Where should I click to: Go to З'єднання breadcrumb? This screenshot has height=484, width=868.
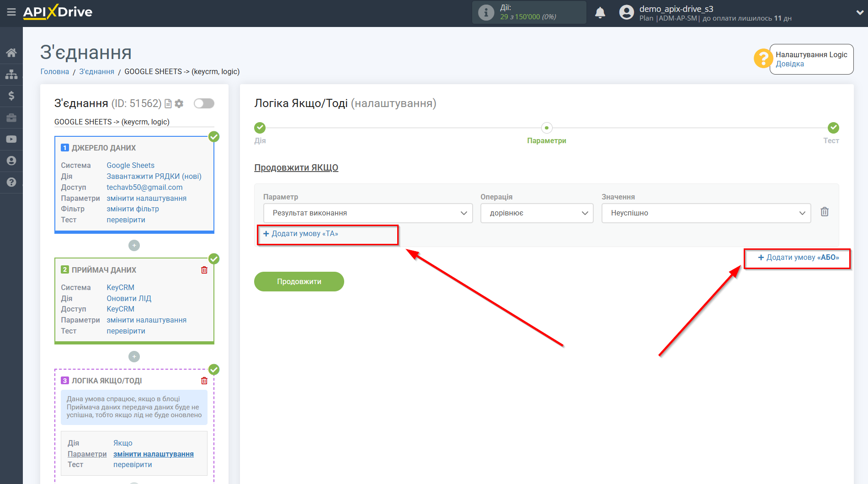click(x=97, y=71)
